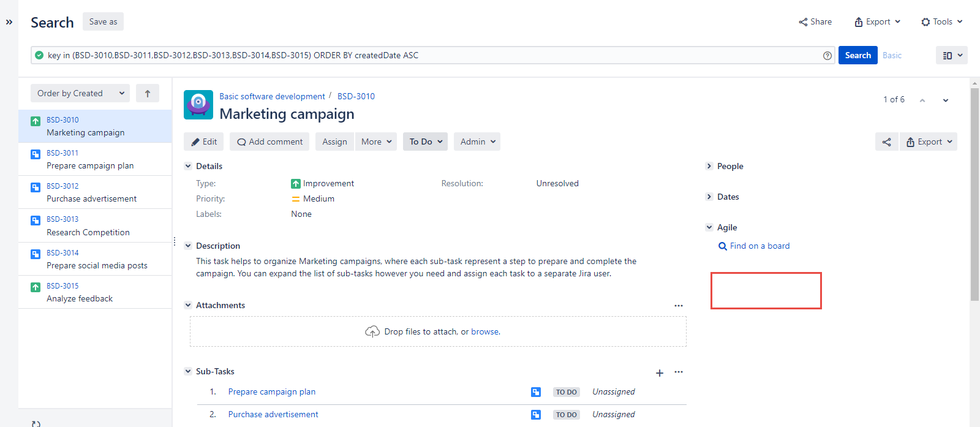This screenshot has width=980, height=427.
Task: Open the Attachments options ellipsis menu
Action: coord(679,306)
